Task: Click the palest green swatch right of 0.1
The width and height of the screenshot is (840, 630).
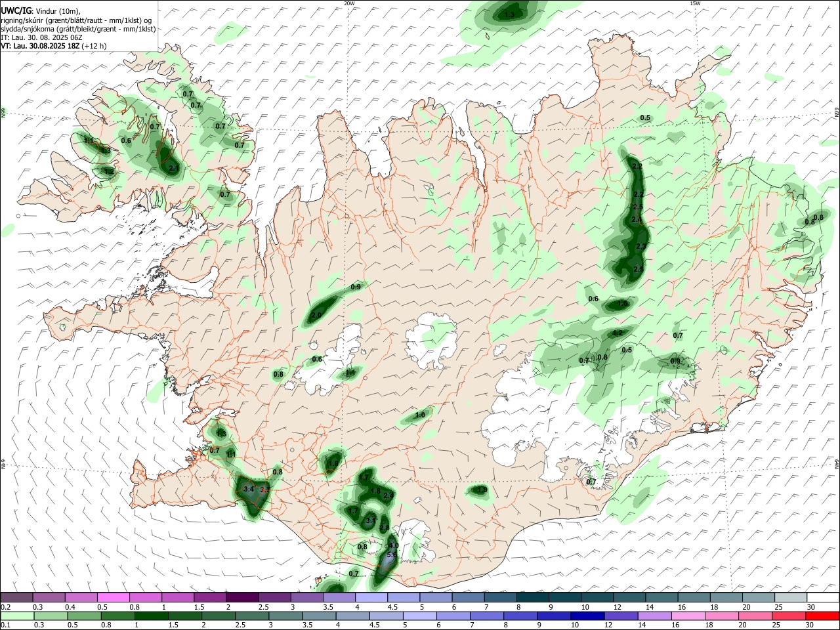Action: 16,616
